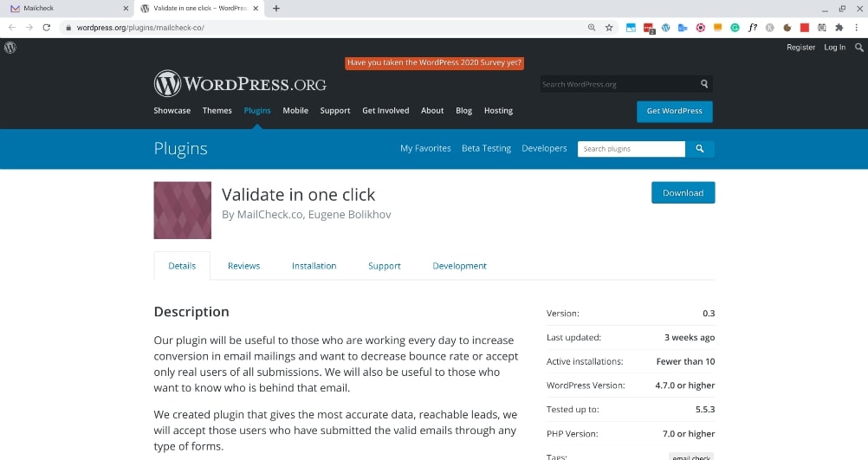This screenshot has height=460, width=868.
Task: Click About in the main navigation
Action: tap(432, 111)
